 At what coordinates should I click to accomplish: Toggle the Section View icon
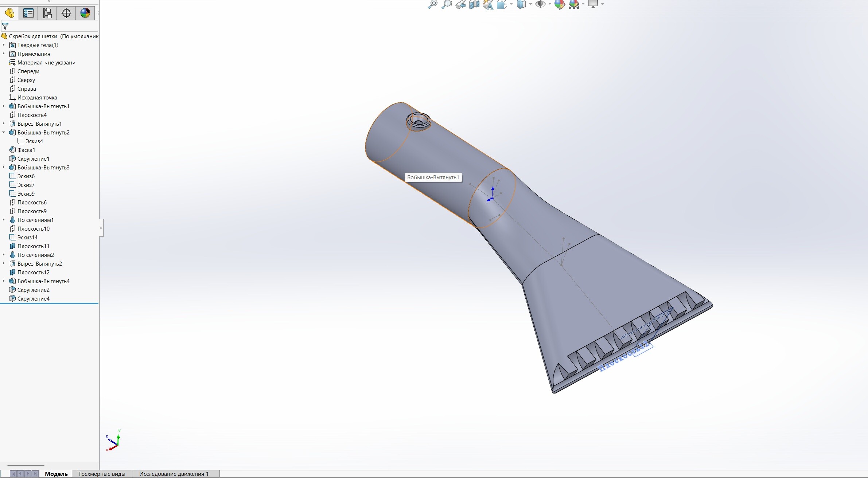(x=474, y=4)
